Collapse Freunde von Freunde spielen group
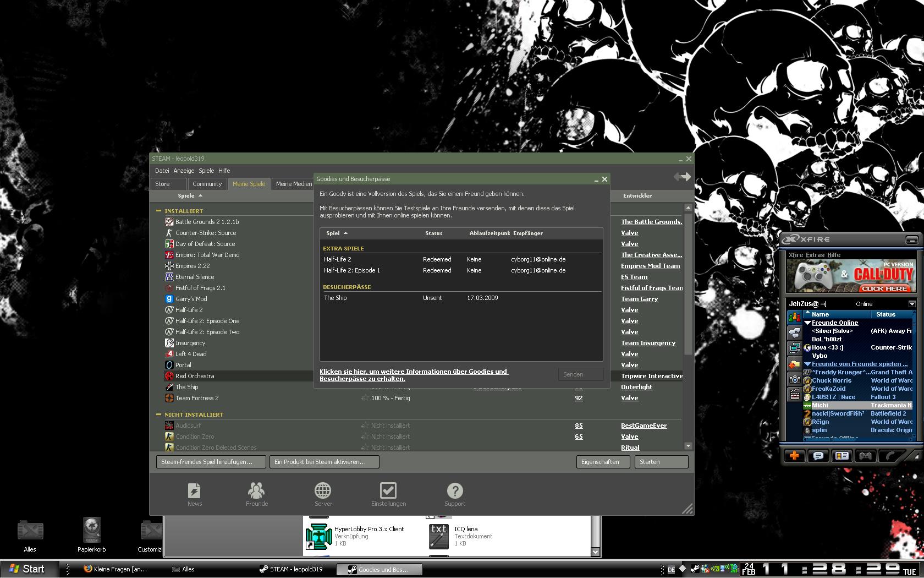This screenshot has height=578, width=924. 807,364
